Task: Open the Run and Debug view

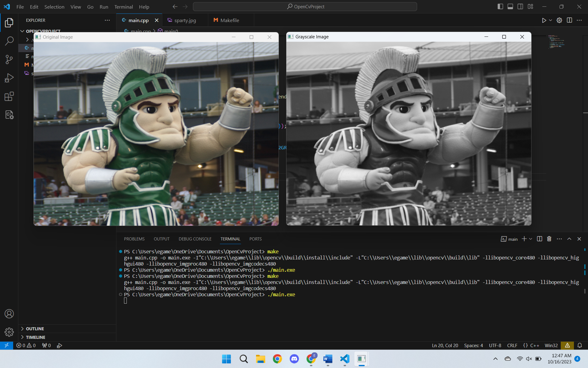Action: (x=9, y=78)
